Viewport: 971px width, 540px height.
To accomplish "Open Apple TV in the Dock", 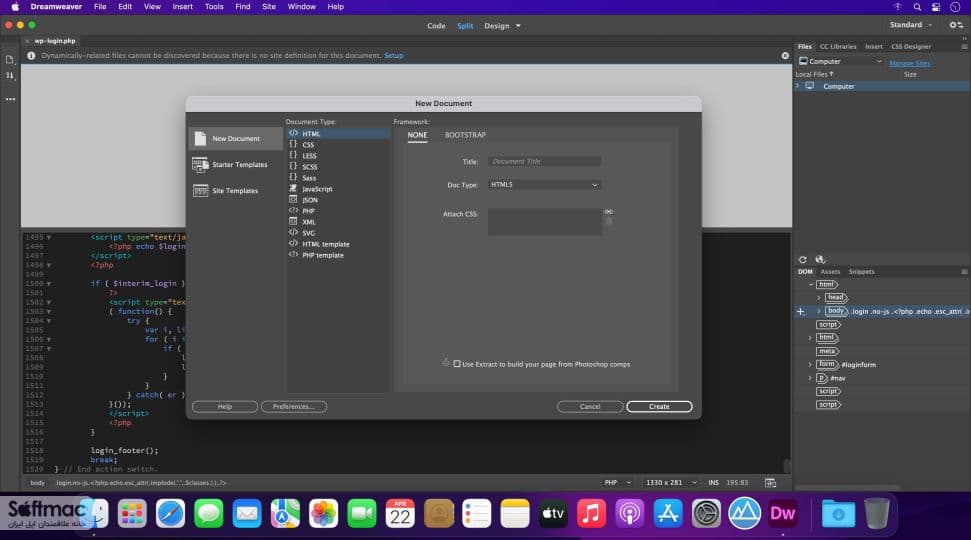I will [553, 513].
